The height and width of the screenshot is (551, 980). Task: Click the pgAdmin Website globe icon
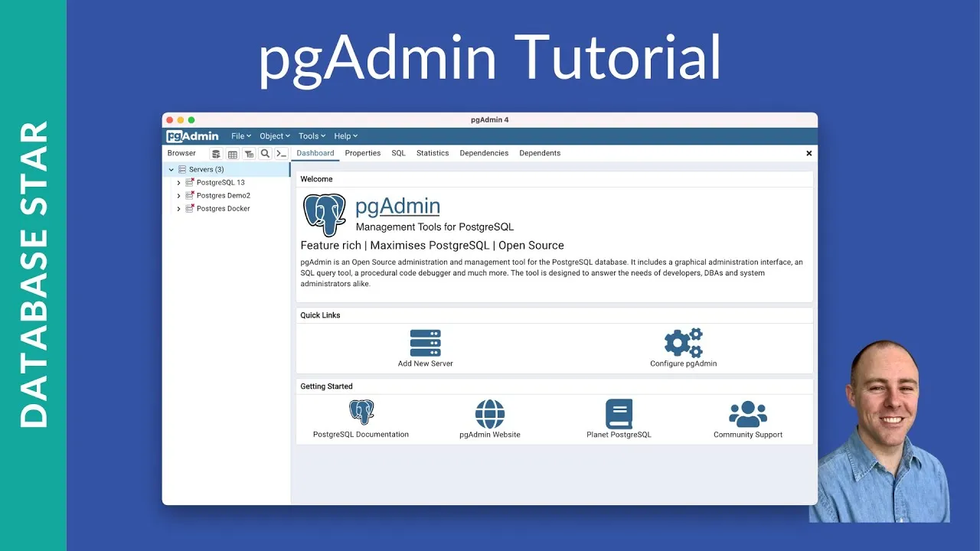click(490, 414)
